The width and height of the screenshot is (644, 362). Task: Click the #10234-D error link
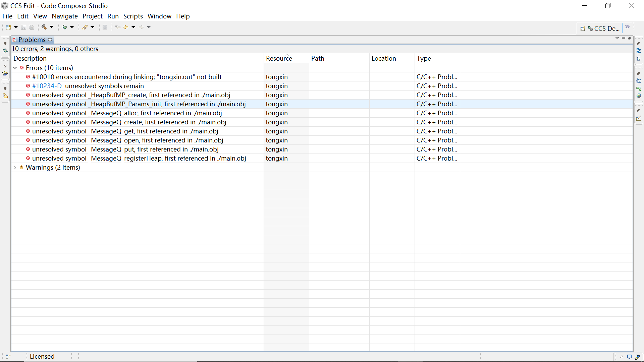tap(47, 86)
